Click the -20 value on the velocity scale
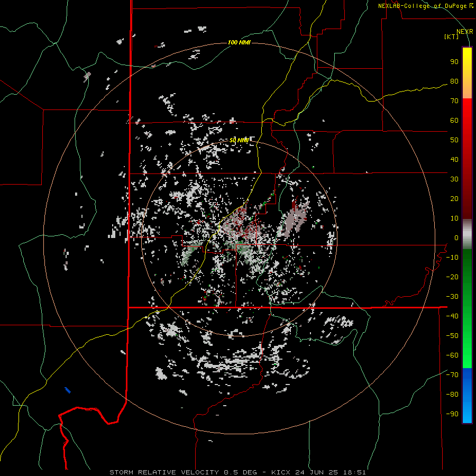The height and width of the screenshot is (476, 476). 452,277
